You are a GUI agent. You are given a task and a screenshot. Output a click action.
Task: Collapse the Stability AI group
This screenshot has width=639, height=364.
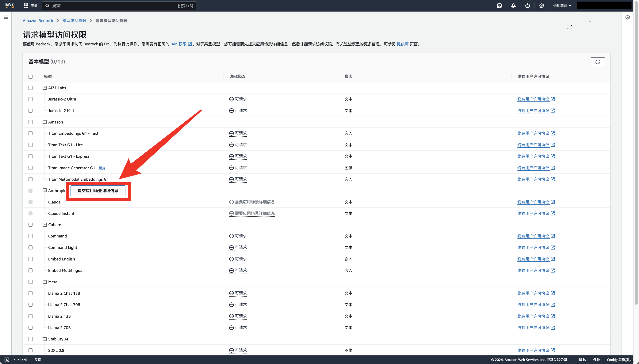pyautogui.click(x=44, y=339)
